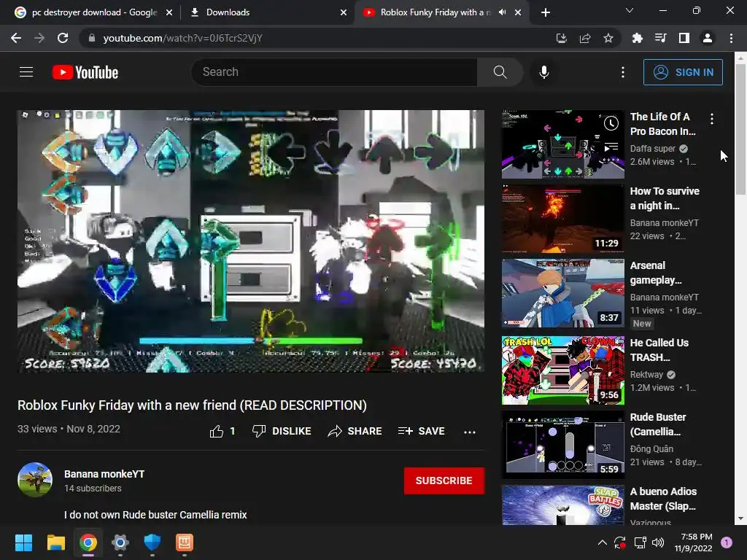Mute the Roblox Funky Friday tab audio

click(502, 12)
